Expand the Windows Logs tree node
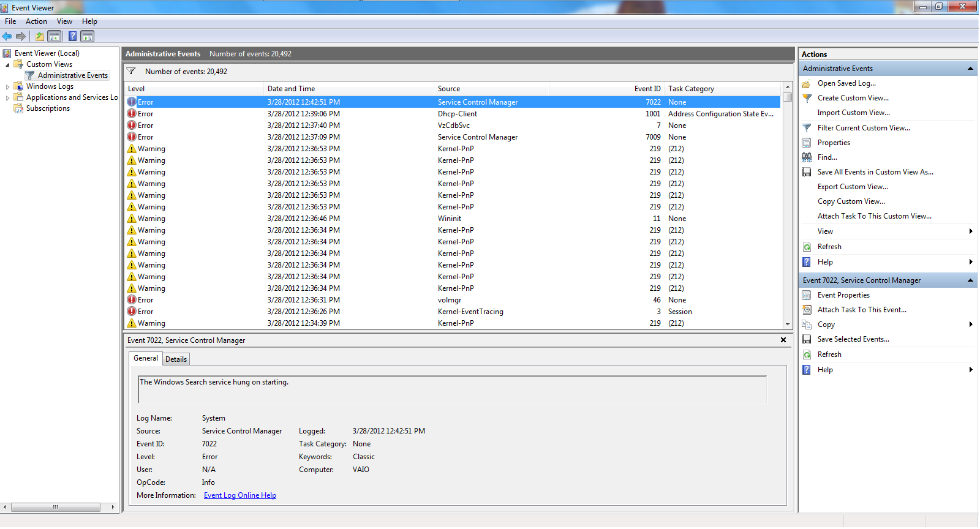The image size is (980, 529). (x=7, y=87)
